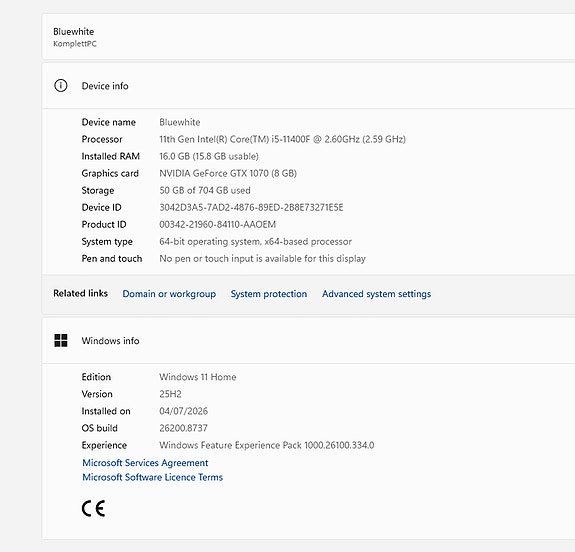The width and height of the screenshot is (575, 552).
Task: Click the Processor specification value
Action: [x=282, y=139]
